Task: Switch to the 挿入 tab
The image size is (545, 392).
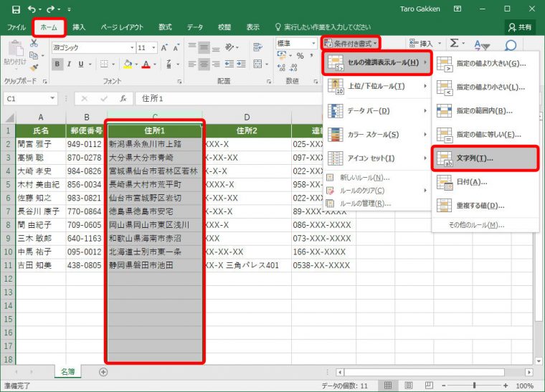Action: (79, 27)
